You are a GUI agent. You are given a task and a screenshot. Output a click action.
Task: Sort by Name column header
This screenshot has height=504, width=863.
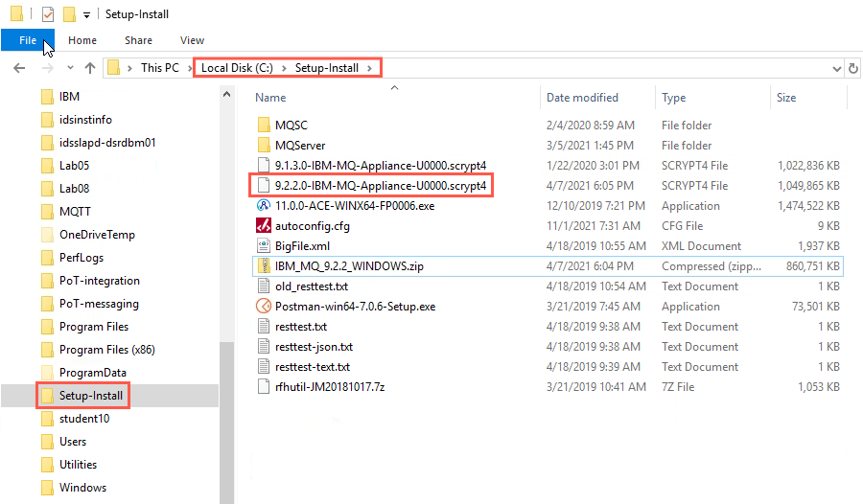270,98
